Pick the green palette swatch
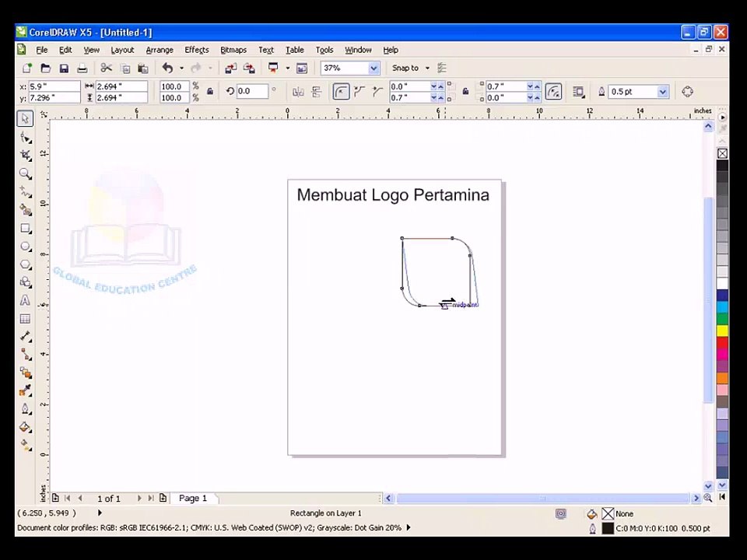The image size is (747, 560). tap(723, 319)
